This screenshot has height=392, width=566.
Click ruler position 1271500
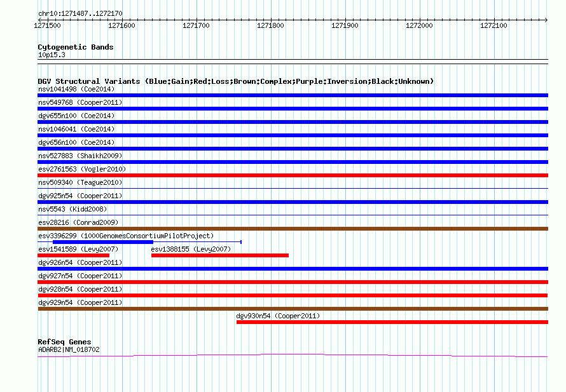47,25
